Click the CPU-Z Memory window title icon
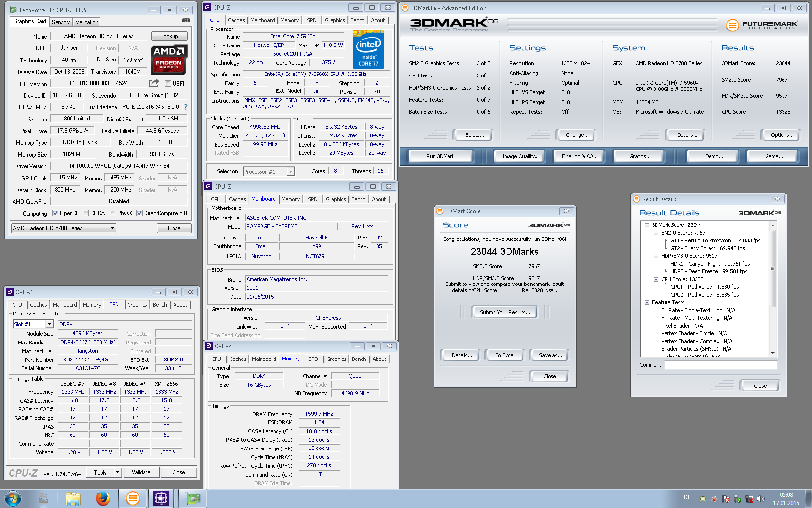812x508 pixels. [209, 346]
